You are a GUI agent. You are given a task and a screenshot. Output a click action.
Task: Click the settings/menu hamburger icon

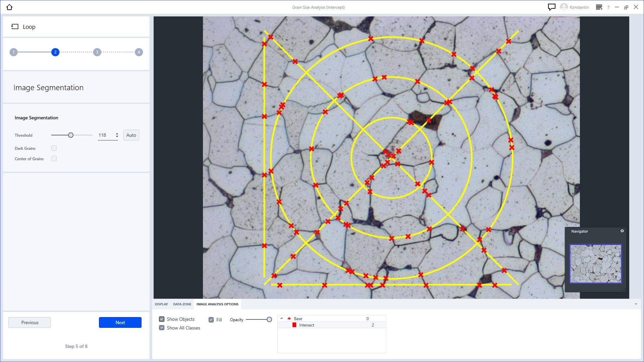[600, 7]
